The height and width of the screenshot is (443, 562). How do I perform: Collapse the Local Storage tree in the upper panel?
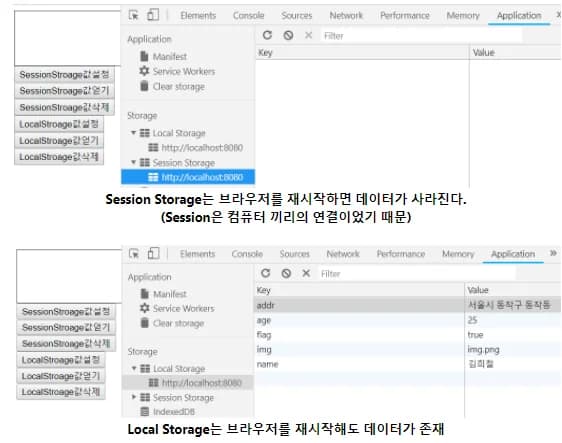(x=133, y=133)
